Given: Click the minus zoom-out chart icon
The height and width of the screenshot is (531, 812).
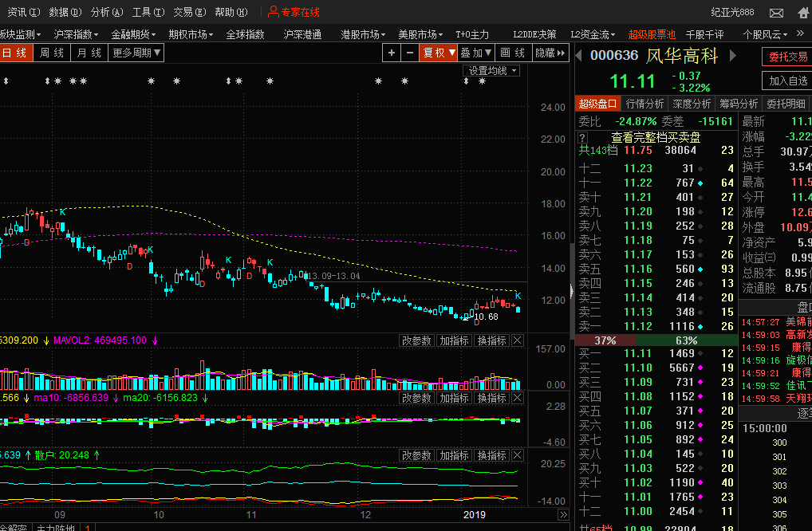Looking at the screenshot, I should tap(410, 53).
